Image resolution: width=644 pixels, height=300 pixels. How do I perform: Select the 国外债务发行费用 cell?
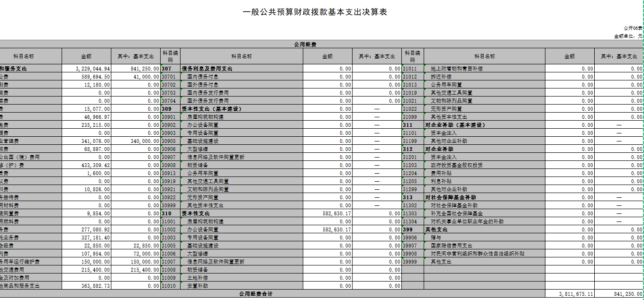(241, 101)
